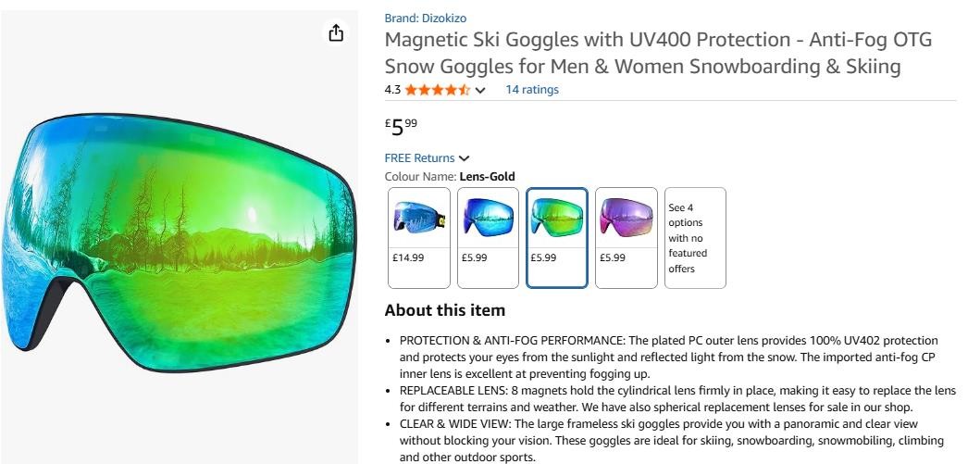Expand the FREE Returns dropdown
980x464 pixels.
pos(427,157)
